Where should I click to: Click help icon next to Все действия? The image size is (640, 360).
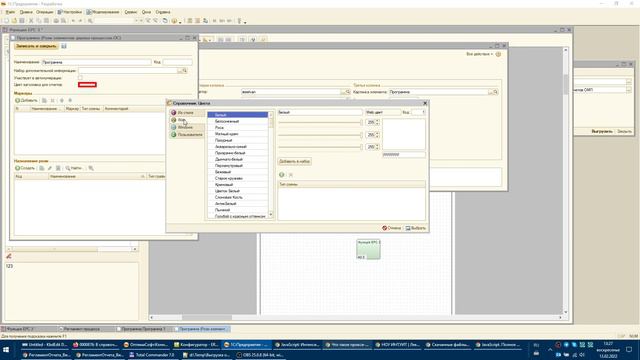click(x=498, y=54)
